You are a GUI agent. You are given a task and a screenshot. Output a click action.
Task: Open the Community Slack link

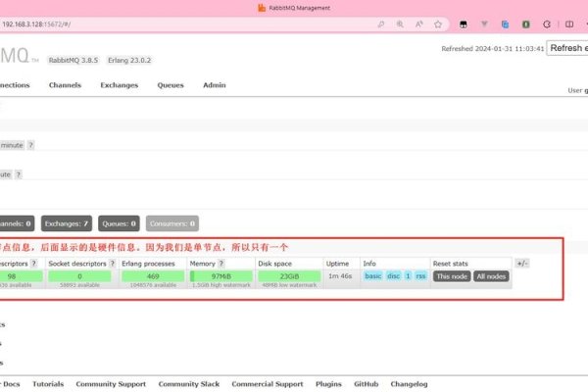pyautogui.click(x=189, y=384)
